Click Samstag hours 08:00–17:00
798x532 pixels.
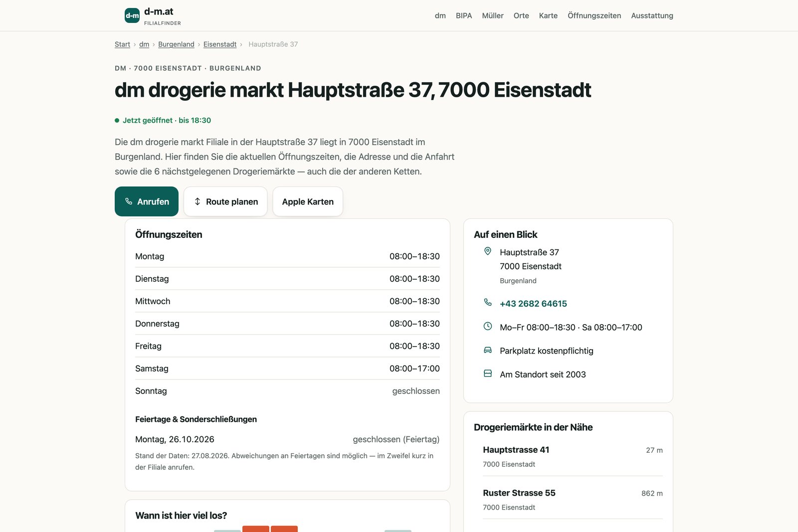point(414,368)
